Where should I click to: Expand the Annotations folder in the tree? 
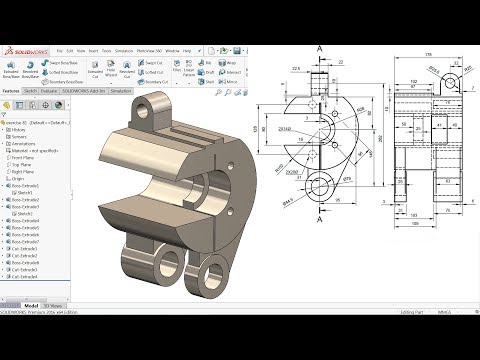pyautogui.click(x=3, y=144)
